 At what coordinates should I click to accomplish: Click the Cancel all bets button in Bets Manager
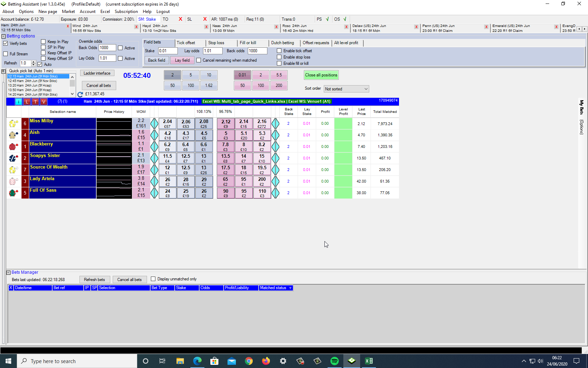[x=129, y=280]
